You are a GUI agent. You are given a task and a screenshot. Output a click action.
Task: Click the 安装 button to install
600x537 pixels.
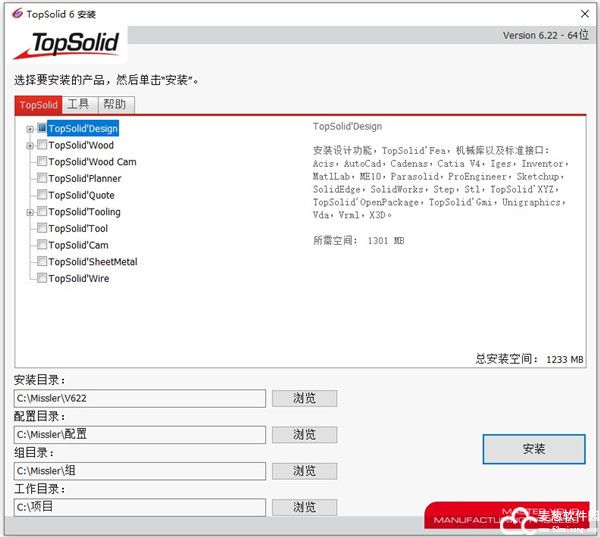(x=533, y=449)
